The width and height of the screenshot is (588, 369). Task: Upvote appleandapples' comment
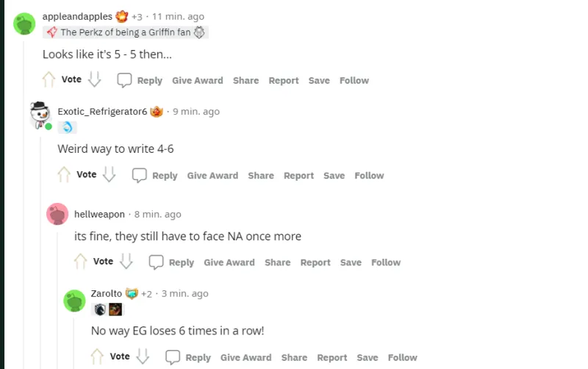point(49,80)
